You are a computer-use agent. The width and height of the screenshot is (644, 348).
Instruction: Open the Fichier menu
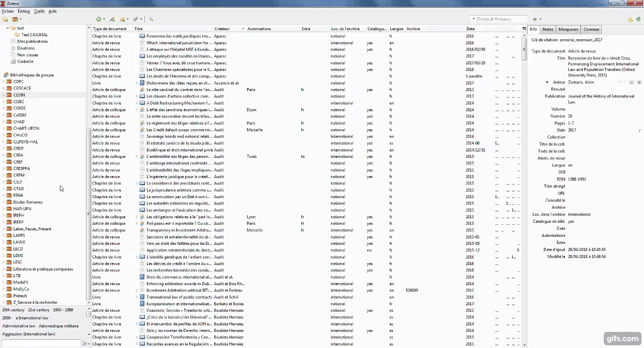(8, 11)
